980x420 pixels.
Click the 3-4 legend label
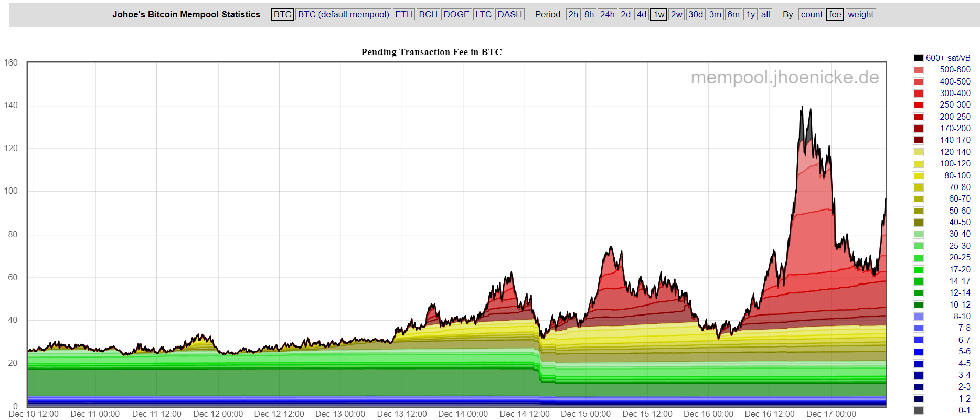pyautogui.click(x=964, y=375)
